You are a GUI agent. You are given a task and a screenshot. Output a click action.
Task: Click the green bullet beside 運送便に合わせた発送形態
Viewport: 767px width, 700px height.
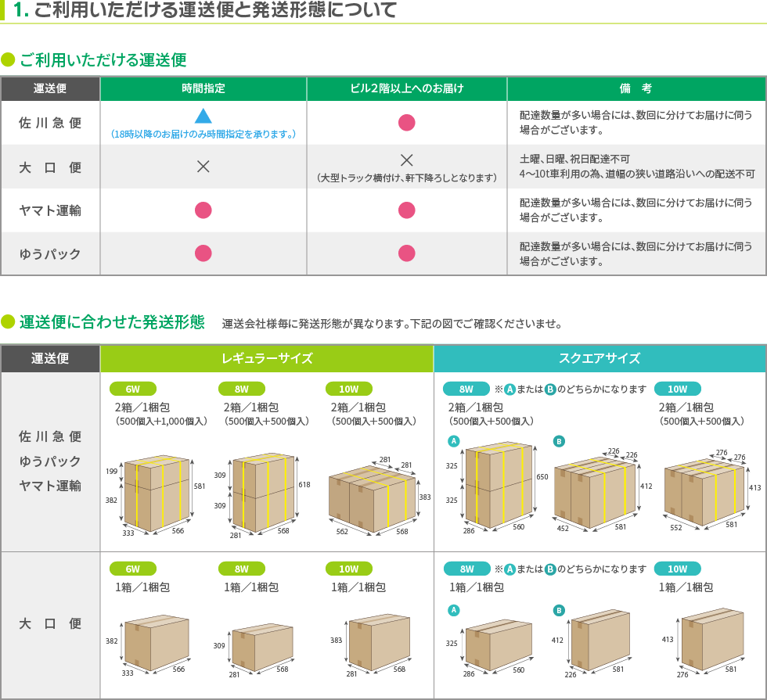8,321
